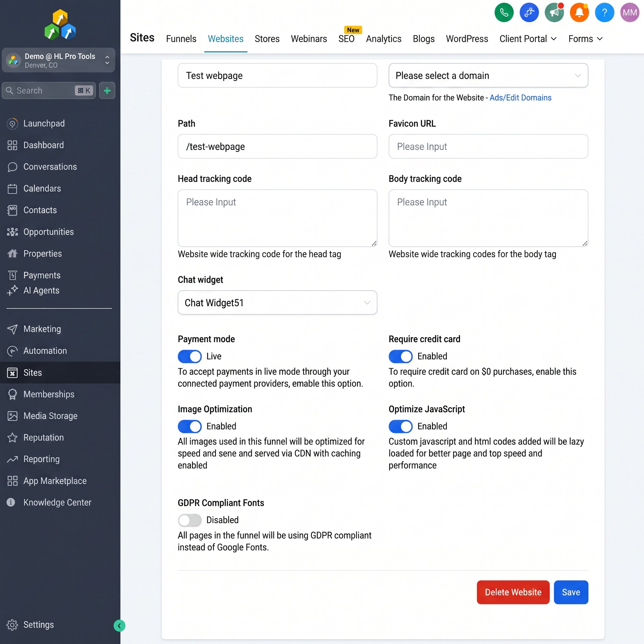
Task: Open the SEO tab marked New
Action: [x=346, y=39]
